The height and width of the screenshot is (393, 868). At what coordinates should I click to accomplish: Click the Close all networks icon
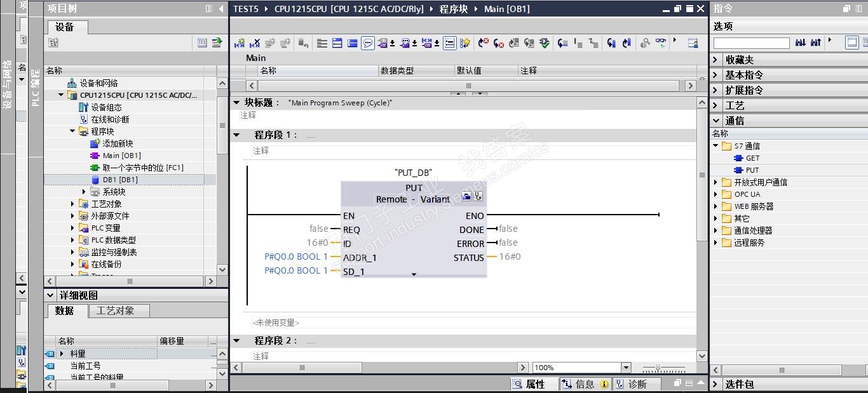352,43
